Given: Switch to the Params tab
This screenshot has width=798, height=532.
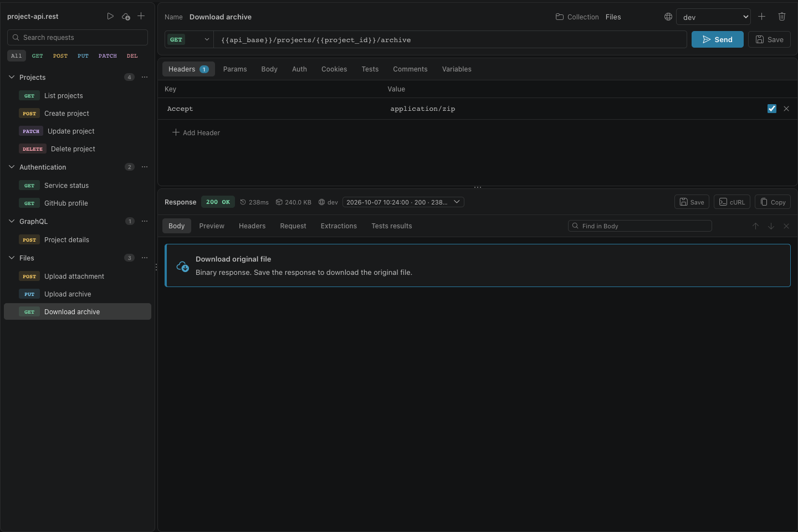Looking at the screenshot, I should [235, 69].
